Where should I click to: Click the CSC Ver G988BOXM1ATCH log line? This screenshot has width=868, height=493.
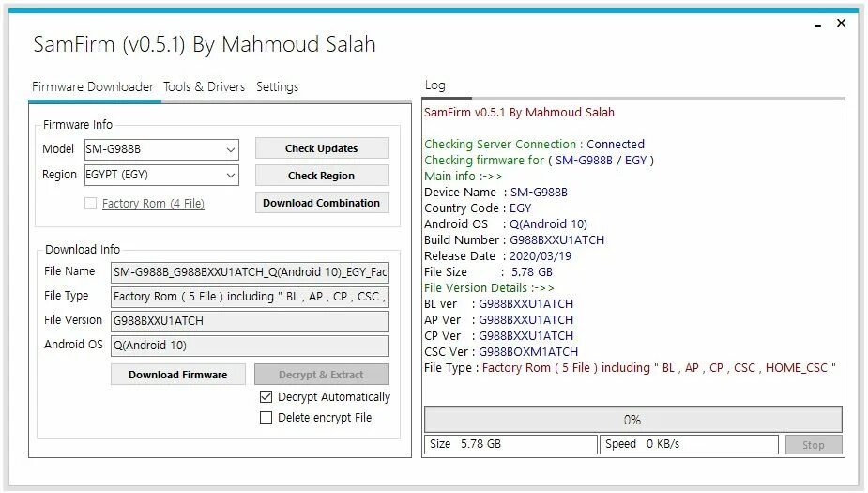pos(501,352)
